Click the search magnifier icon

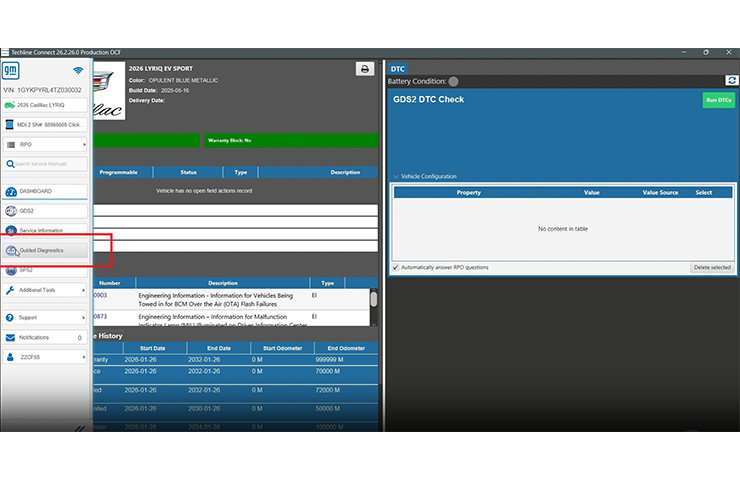click(10, 164)
